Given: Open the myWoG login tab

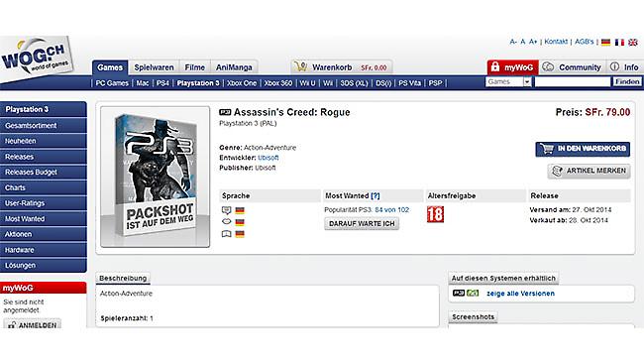Looking at the screenshot, I should (x=512, y=67).
